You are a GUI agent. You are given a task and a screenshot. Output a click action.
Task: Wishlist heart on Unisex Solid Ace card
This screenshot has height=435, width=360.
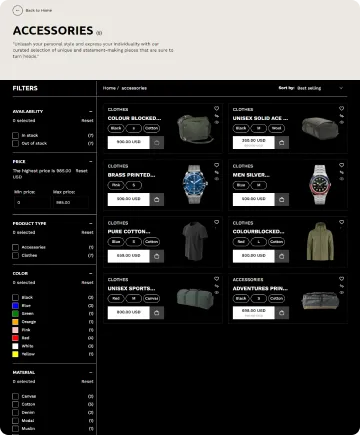click(341, 108)
